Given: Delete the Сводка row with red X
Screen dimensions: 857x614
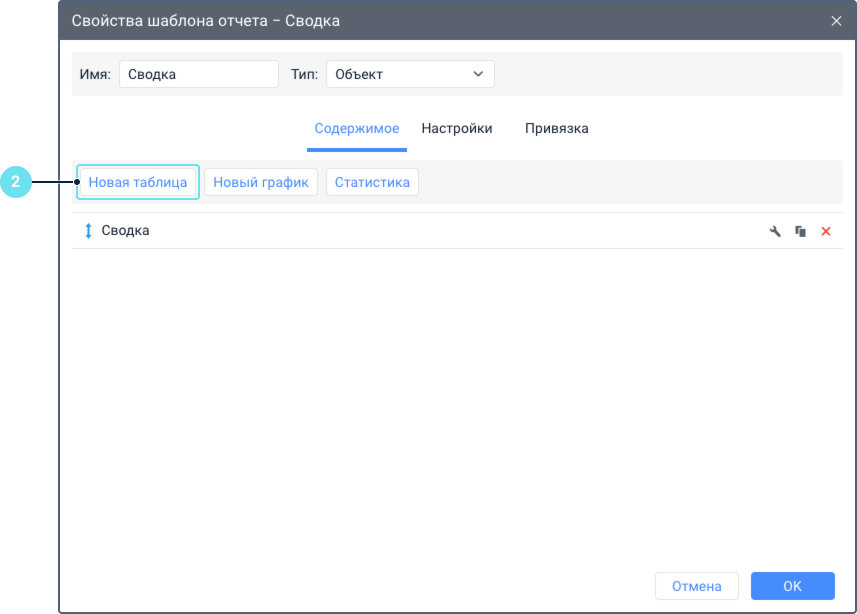Looking at the screenshot, I should pos(826,231).
